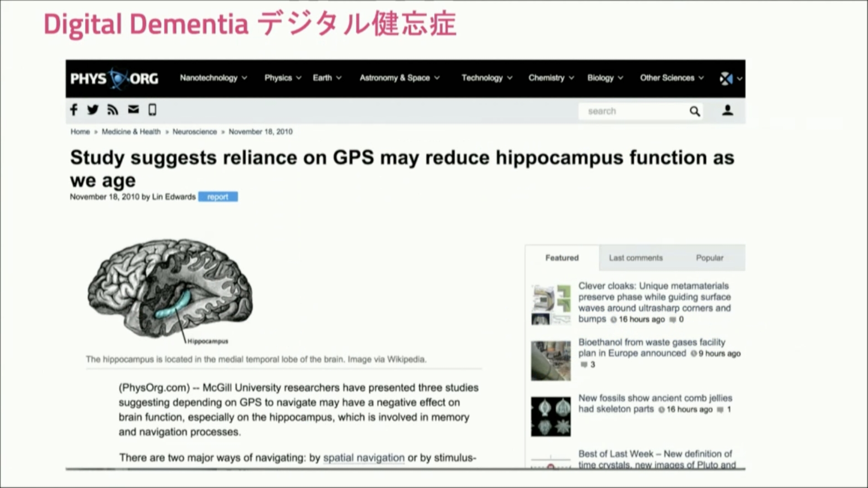Open the RSS feed icon

point(112,110)
